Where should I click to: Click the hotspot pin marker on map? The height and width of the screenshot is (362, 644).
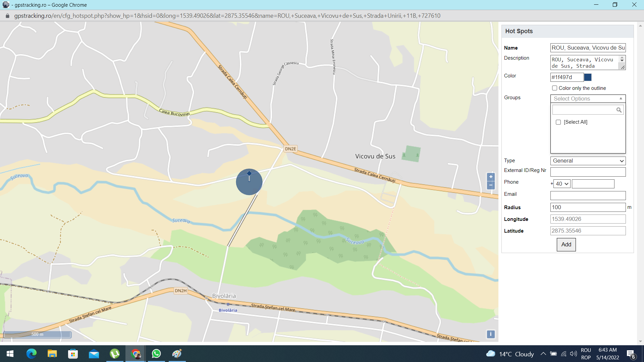(x=249, y=174)
